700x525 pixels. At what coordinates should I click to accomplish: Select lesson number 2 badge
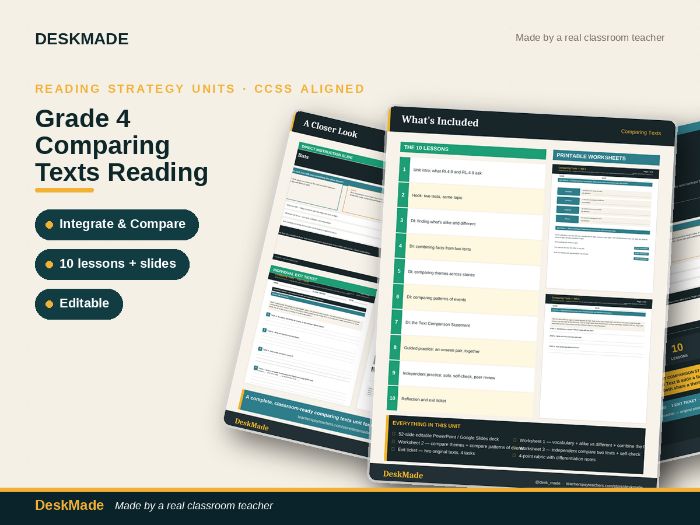click(403, 195)
